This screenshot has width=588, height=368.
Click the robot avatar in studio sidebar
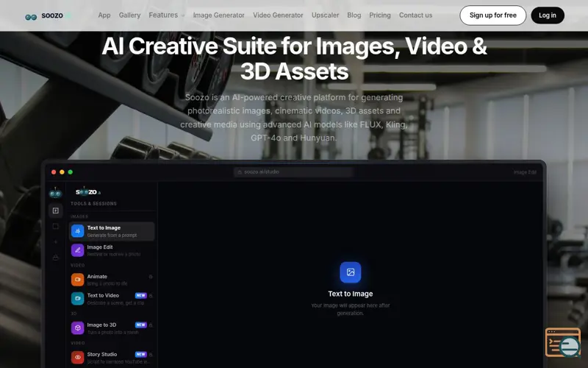(56, 193)
